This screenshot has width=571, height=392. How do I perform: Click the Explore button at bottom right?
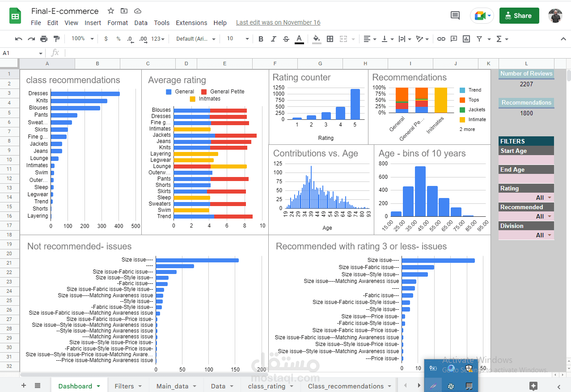tap(533, 386)
